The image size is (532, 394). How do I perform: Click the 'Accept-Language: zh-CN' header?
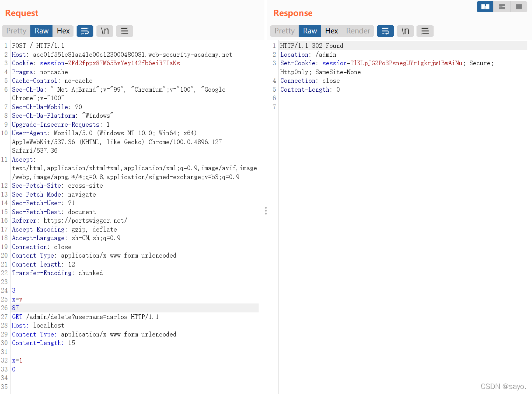[x=66, y=238]
